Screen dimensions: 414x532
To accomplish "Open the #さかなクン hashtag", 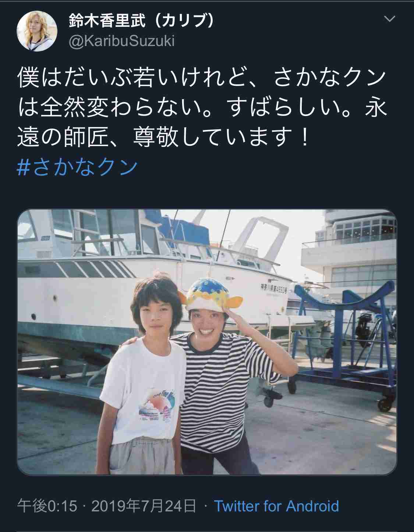I will (x=77, y=168).
